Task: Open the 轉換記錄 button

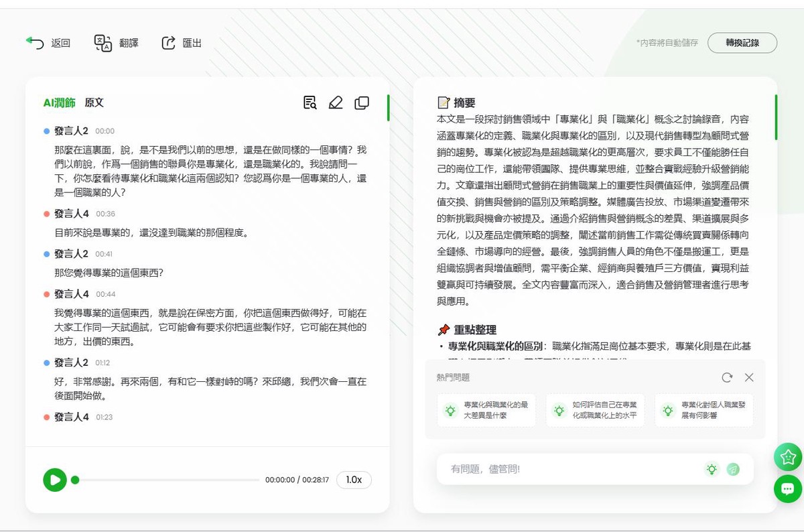Action: (x=742, y=42)
